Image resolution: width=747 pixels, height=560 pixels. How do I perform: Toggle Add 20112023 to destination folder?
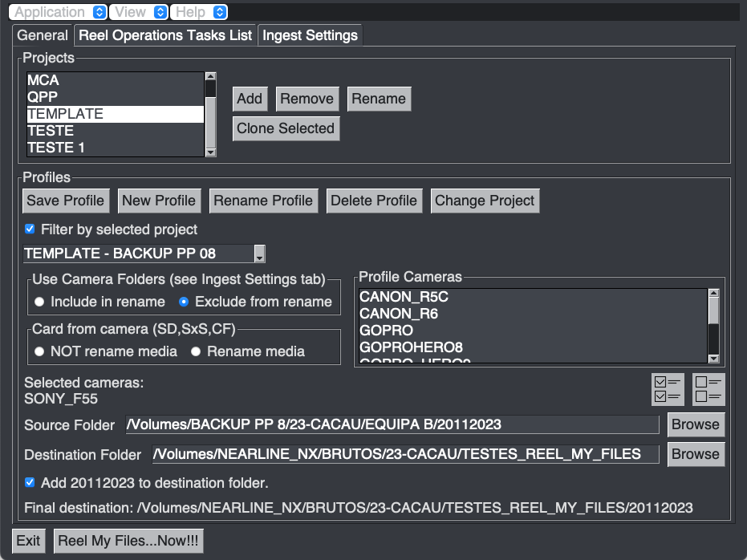[x=30, y=483]
